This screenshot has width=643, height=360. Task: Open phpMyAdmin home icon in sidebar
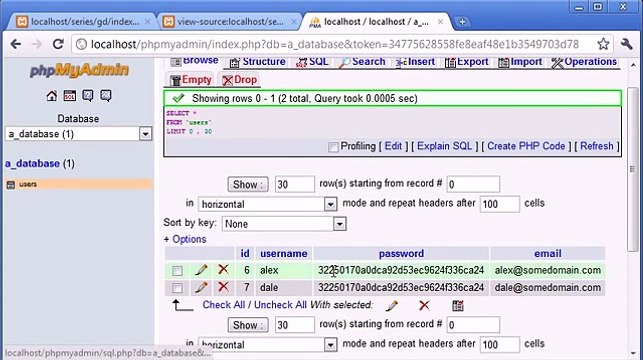pyautogui.click(x=52, y=96)
